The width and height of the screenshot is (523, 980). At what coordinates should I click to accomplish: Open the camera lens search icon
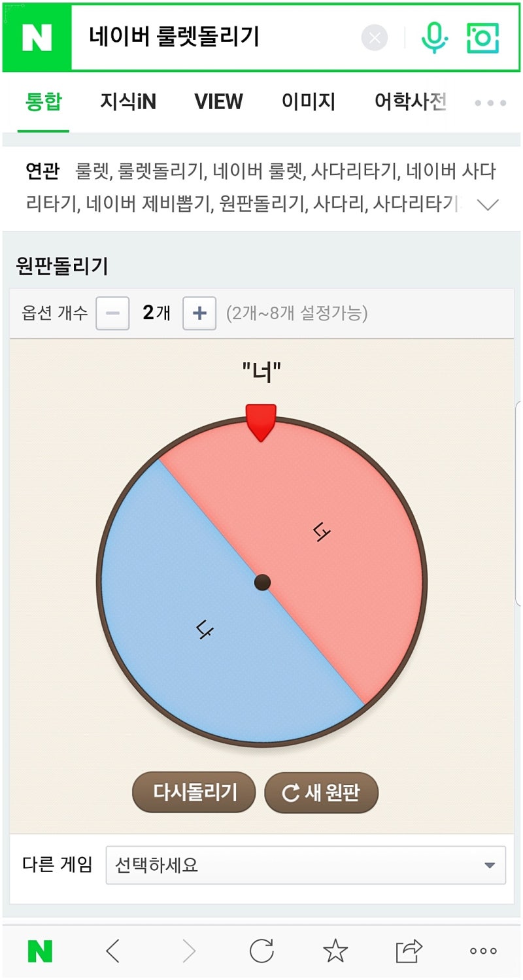click(482, 38)
